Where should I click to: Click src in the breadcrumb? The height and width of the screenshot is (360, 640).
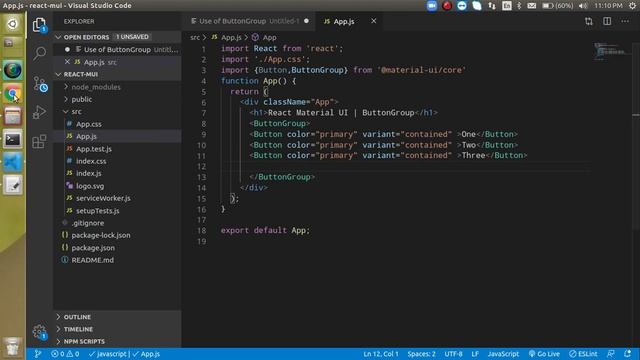pos(195,37)
